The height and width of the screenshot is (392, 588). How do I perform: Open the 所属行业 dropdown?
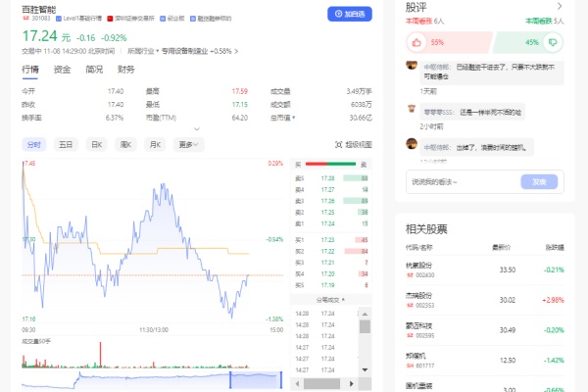coord(143,51)
